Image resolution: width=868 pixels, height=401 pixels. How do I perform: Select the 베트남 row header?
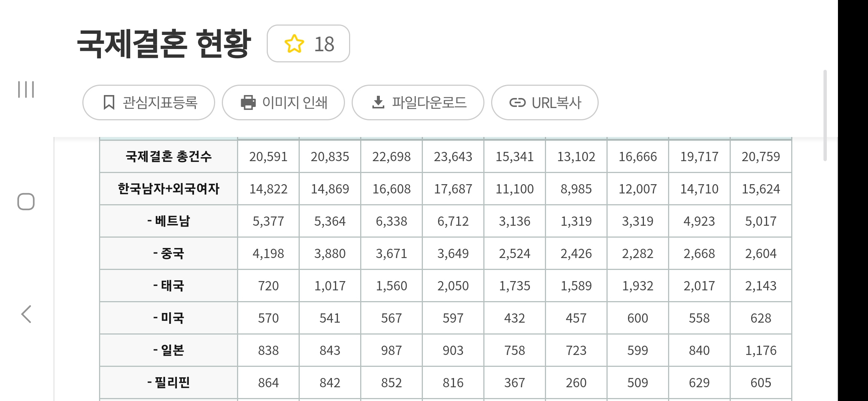point(168,221)
